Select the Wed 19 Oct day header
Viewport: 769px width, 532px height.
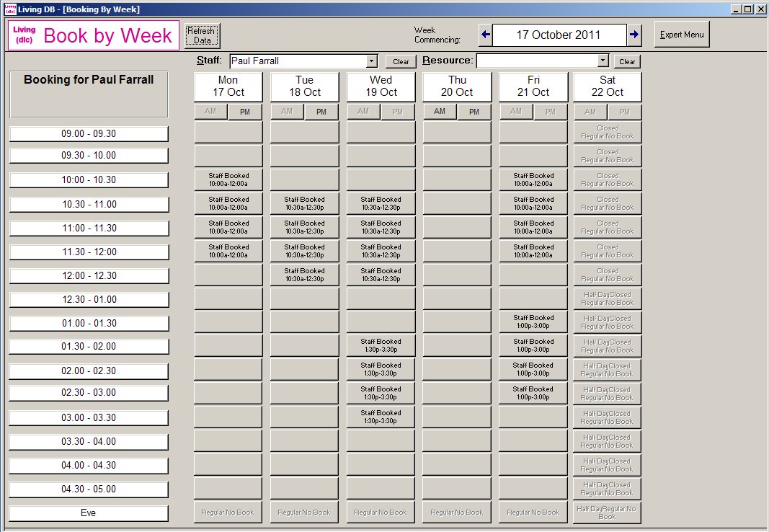[381, 87]
